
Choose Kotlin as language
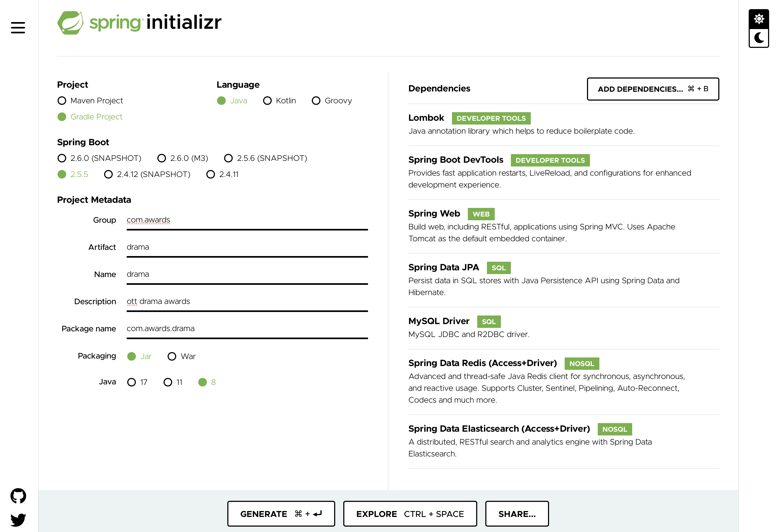(x=280, y=101)
